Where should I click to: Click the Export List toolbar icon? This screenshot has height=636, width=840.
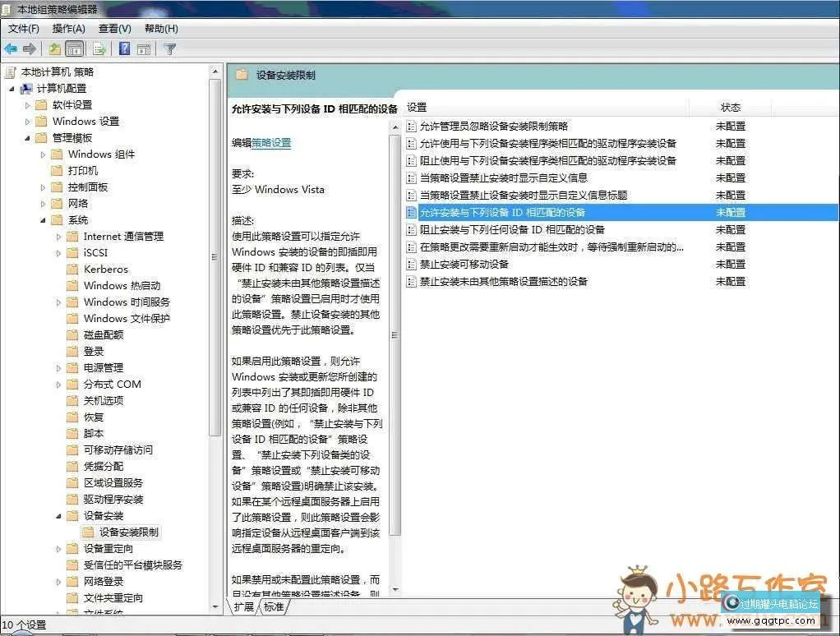click(x=97, y=48)
